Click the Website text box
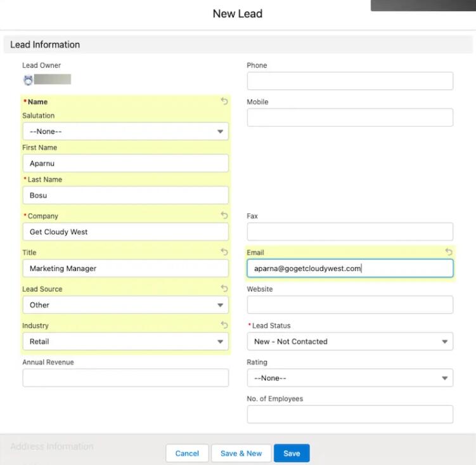The image size is (476, 465). (350, 305)
